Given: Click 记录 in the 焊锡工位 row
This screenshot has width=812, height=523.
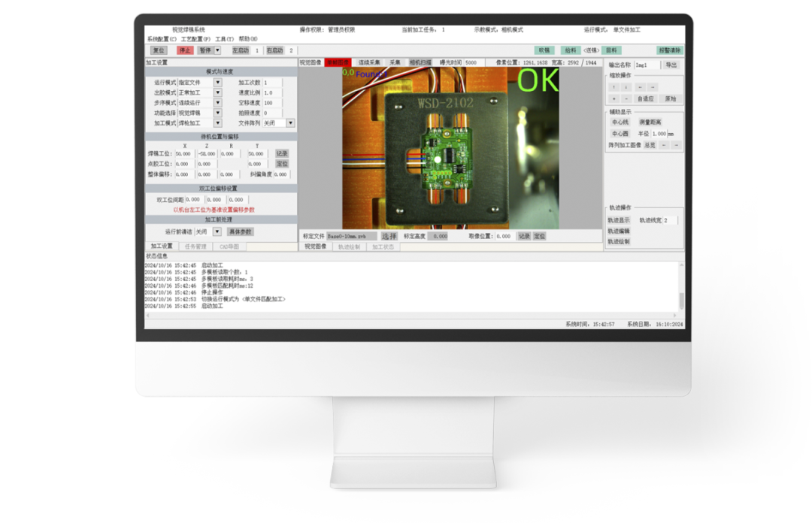Looking at the screenshot, I should point(282,154).
